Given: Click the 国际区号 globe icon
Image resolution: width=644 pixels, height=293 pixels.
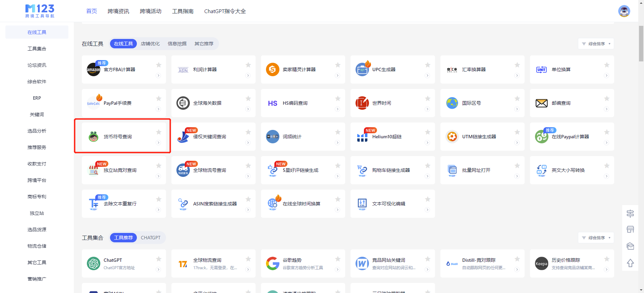Looking at the screenshot, I should pos(452,103).
